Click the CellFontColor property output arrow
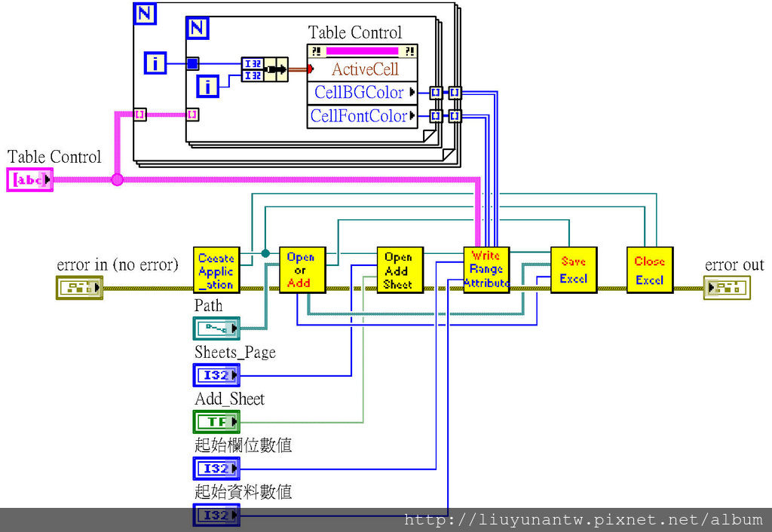Viewport: 772px width, 532px height. [412, 116]
